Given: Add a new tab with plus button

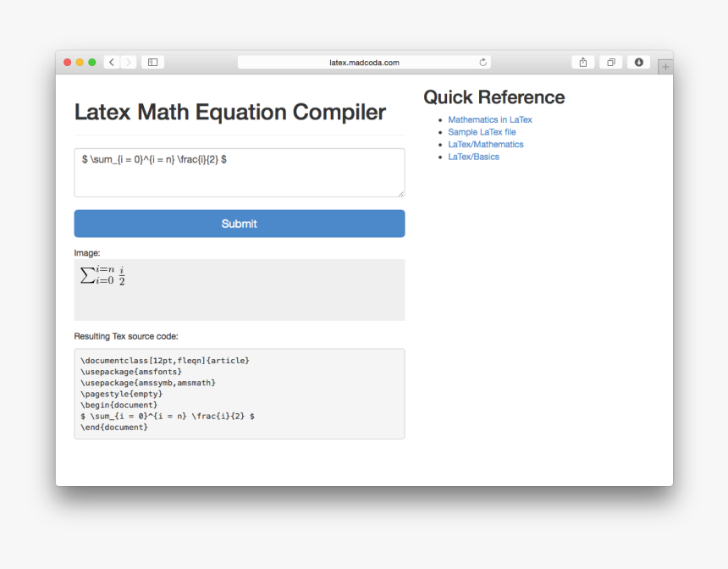Looking at the screenshot, I should coord(665,67).
